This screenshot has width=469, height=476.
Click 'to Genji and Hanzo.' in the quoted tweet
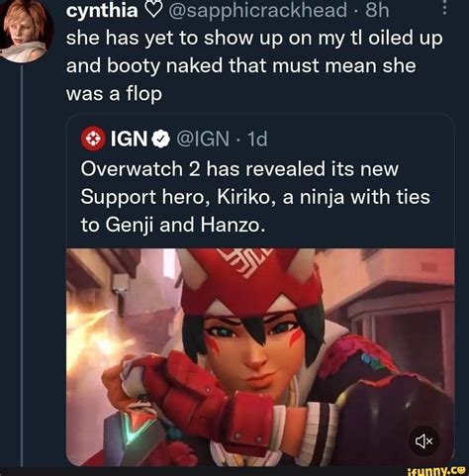pos(173,226)
